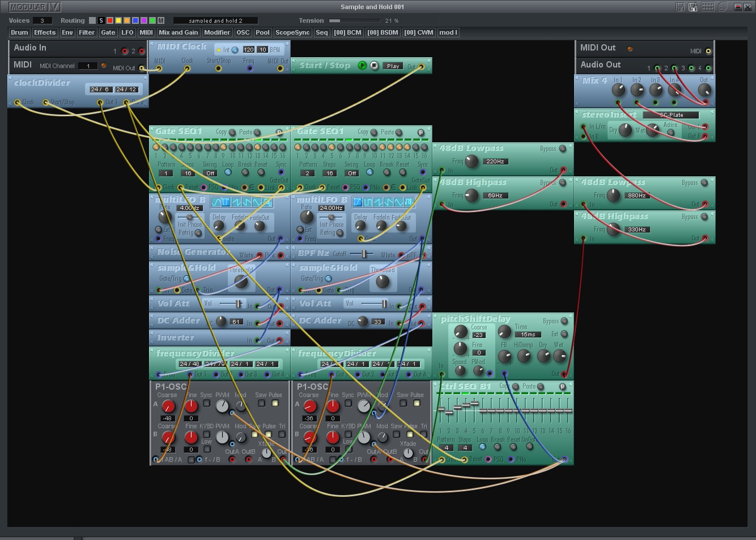Click the Play label on Start/Stop module
756x540 pixels.
coord(393,66)
